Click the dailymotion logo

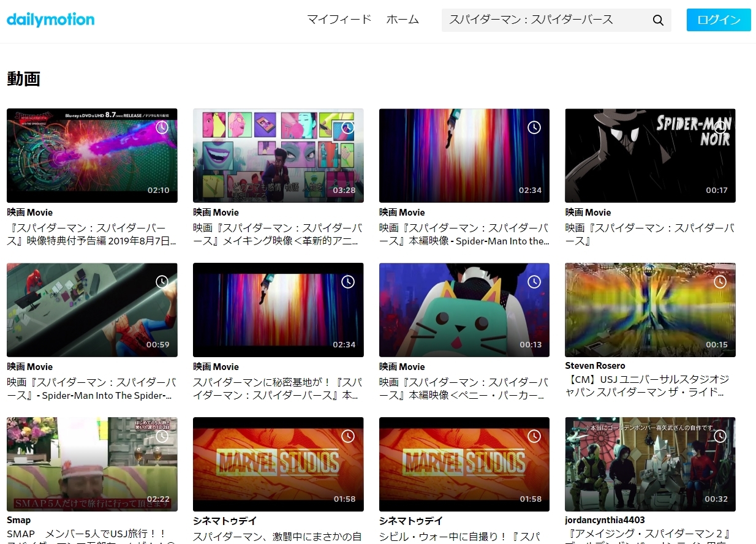coord(50,20)
